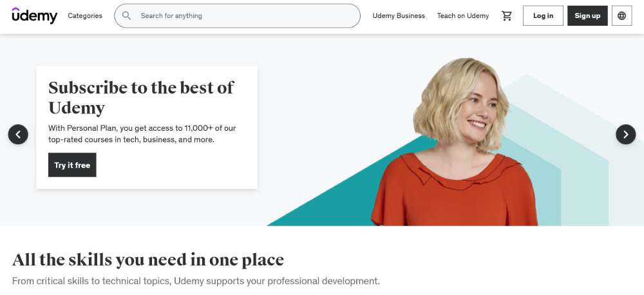
Task: Open the language selector globe
Action: pos(622,15)
